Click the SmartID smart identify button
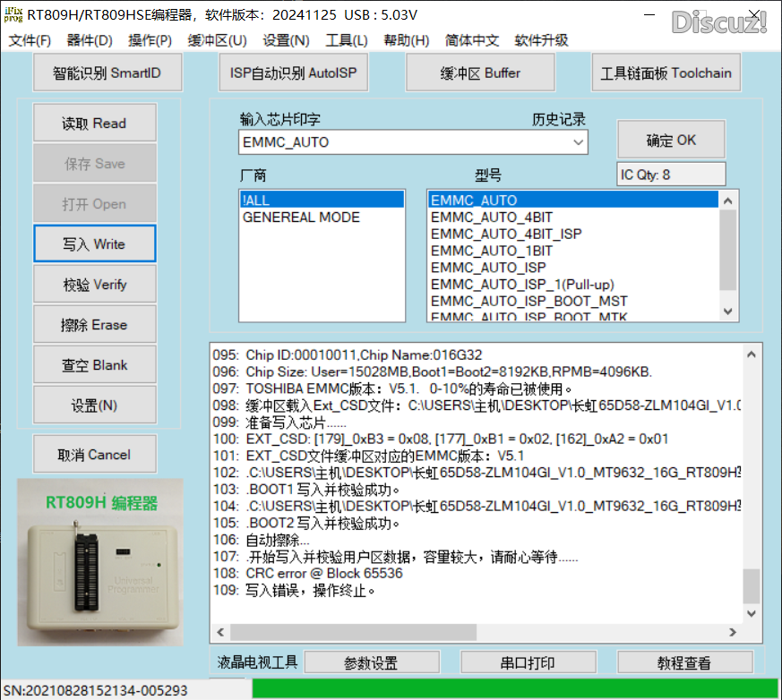 coord(107,73)
